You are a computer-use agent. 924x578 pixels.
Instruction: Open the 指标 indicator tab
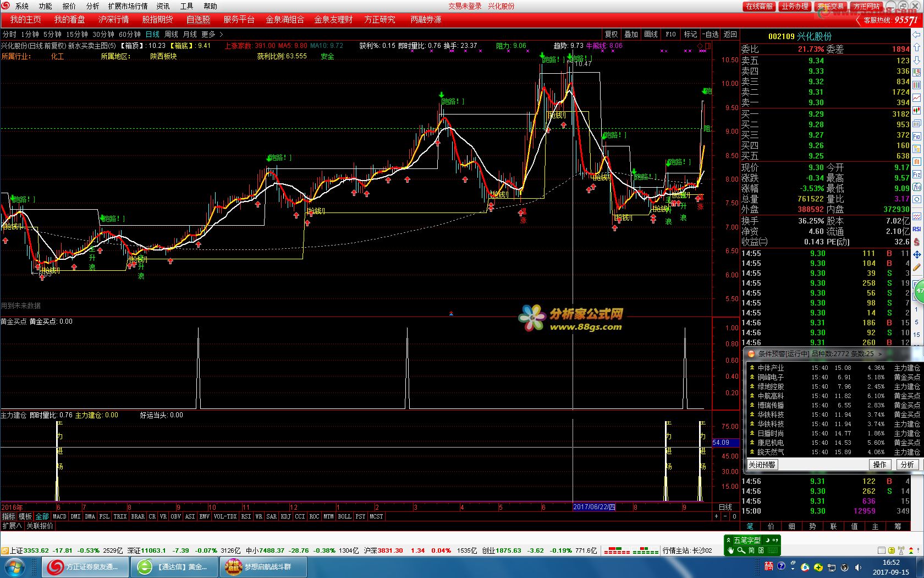(x=9, y=516)
